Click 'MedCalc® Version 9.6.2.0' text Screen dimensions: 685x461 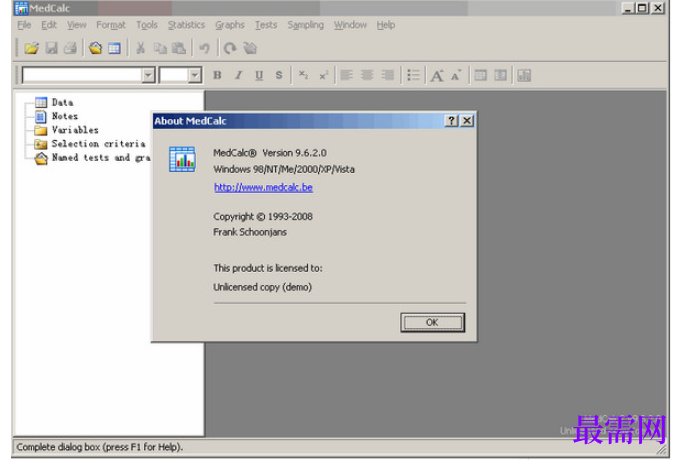click(270, 153)
